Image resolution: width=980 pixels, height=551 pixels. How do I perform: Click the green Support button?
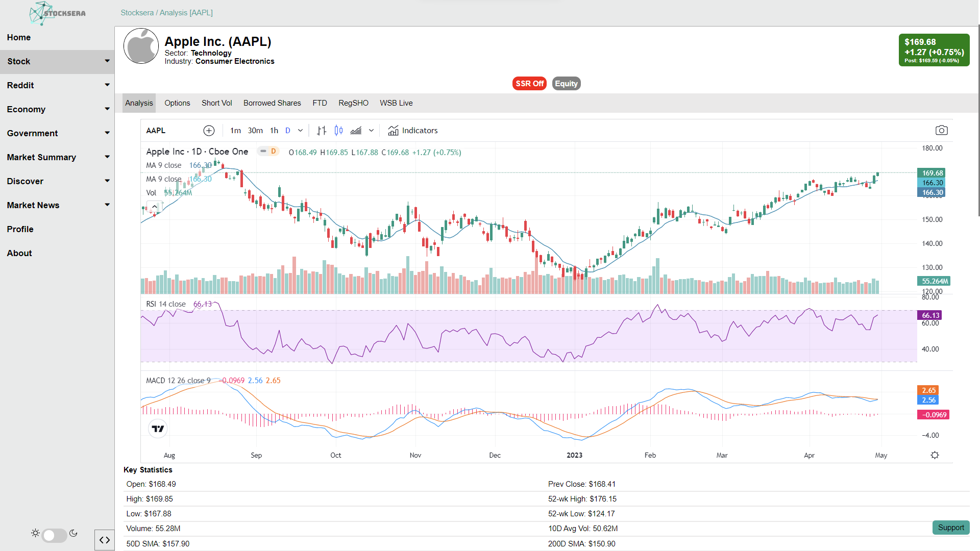point(950,528)
